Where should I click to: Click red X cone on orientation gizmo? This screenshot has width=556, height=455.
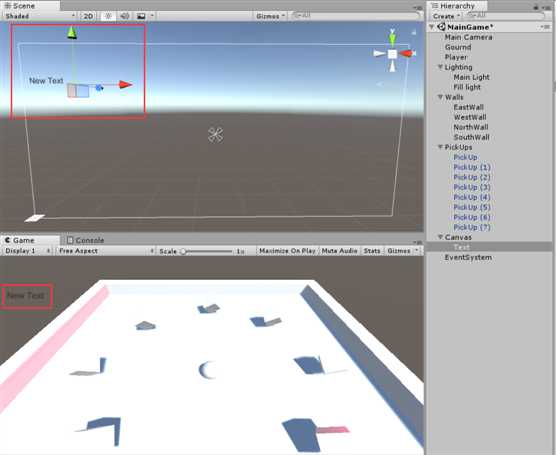click(406, 54)
